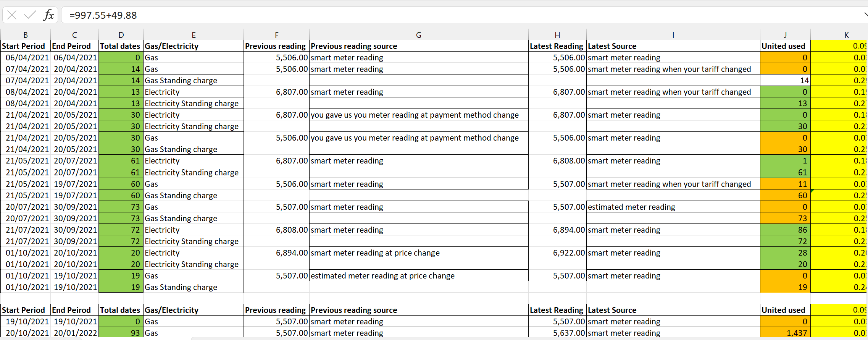Select the End Period cell 20/01/2022

[74, 333]
